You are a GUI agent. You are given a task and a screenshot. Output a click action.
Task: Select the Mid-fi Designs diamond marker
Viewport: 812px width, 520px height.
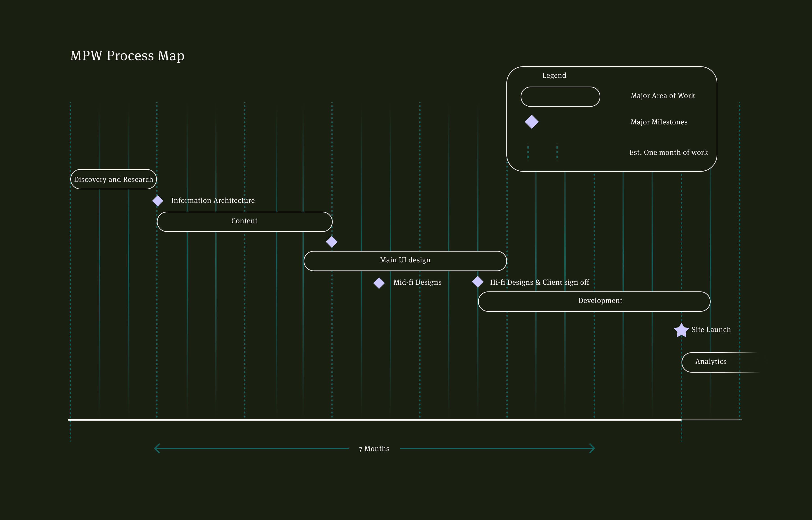[379, 283]
